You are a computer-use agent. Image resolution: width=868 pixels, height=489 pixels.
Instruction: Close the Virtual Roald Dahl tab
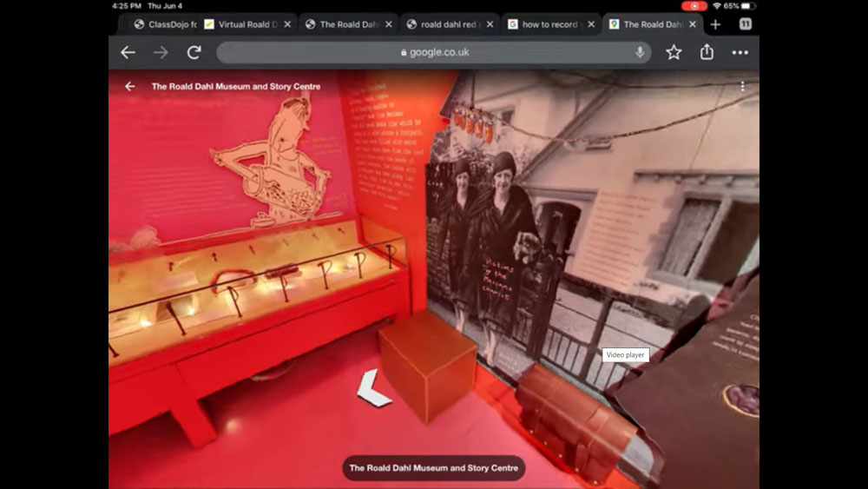coord(287,24)
